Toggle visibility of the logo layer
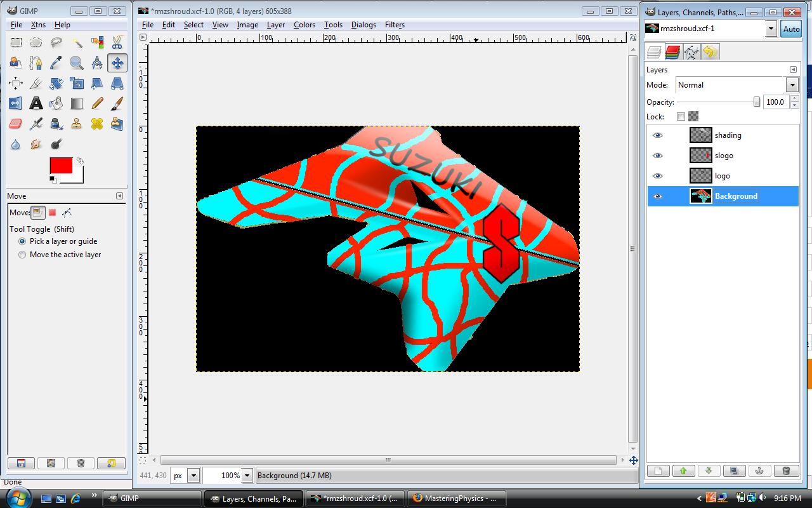This screenshot has height=508, width=812. click(658, 176)
